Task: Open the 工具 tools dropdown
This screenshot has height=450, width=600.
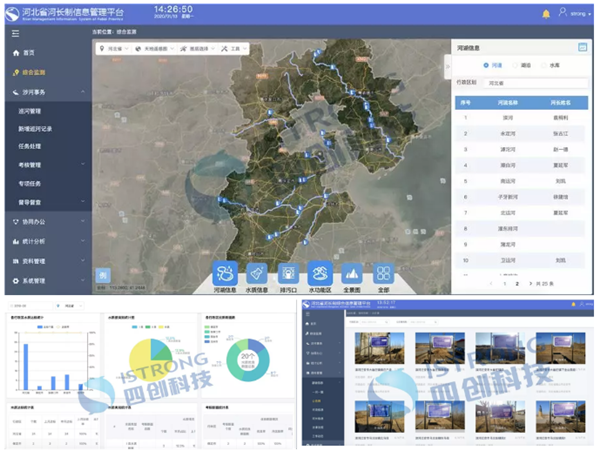Action: point(237,48)
